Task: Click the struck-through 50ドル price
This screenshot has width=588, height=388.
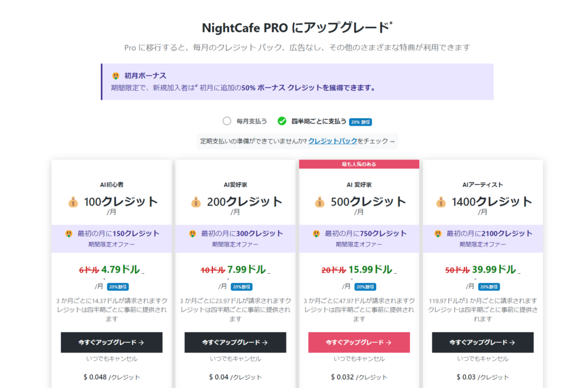Action: pyautogui.click(x=457, y=270)
